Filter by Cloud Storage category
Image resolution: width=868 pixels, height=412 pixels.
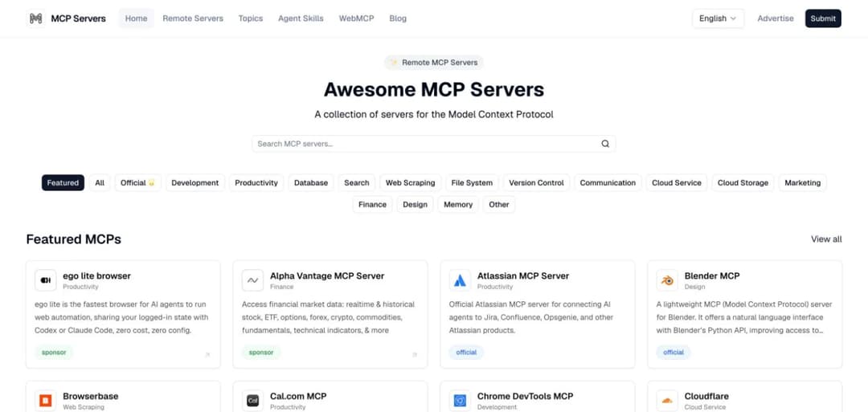coord(743,182)
